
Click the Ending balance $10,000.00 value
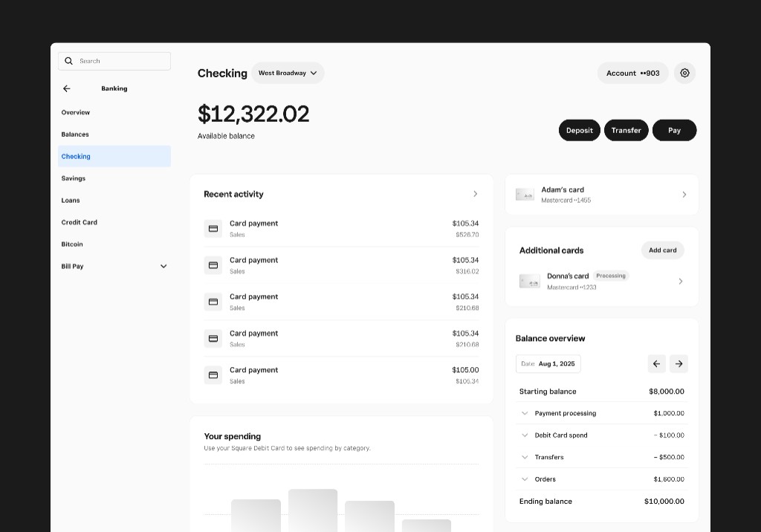coord(664,502)
